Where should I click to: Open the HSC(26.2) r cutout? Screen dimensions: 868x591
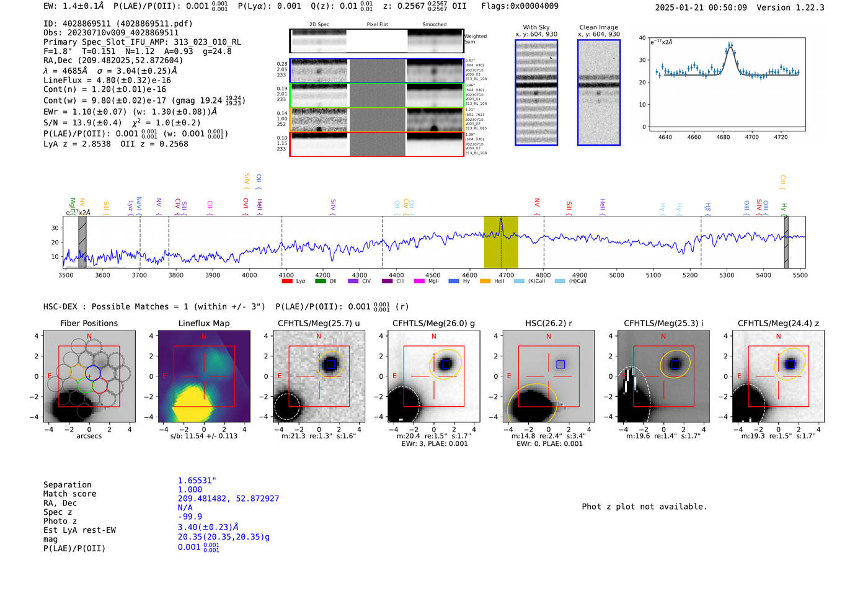(549, 376)
